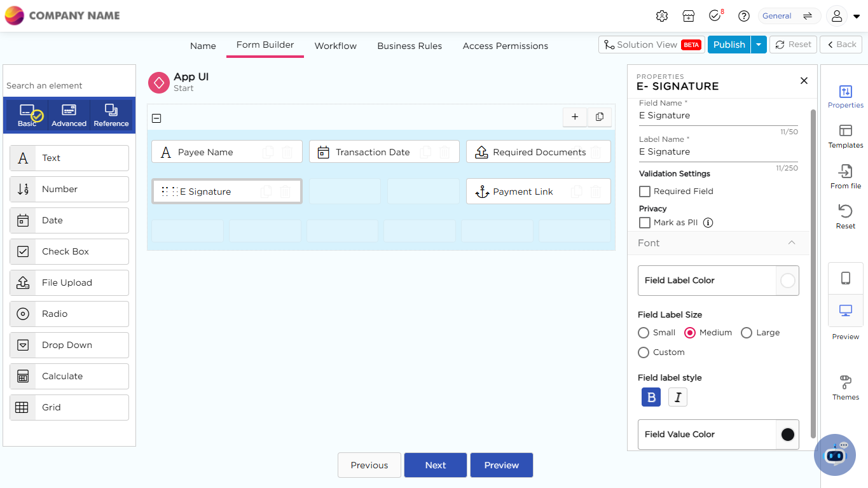Check the Mark as PII box
This screenshot has width=868, height=488.
645,223
